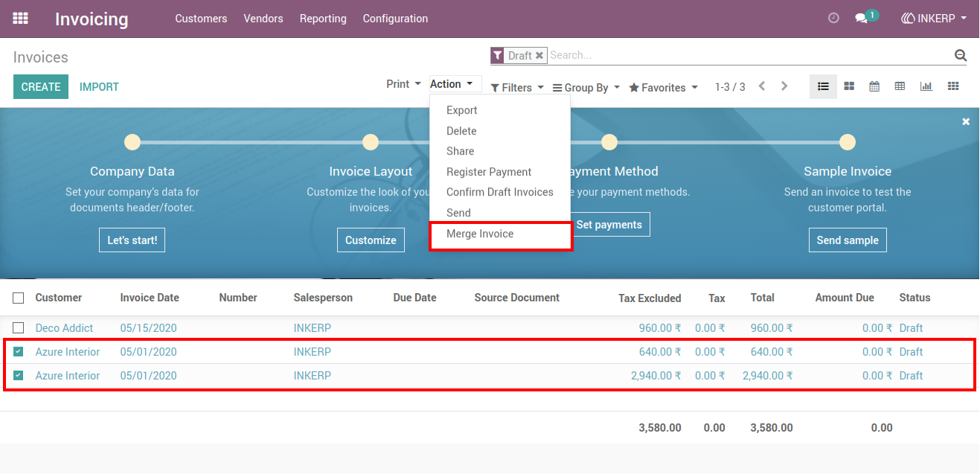
Task: Open the apps grid menu icon
Action: click(21, 19)
